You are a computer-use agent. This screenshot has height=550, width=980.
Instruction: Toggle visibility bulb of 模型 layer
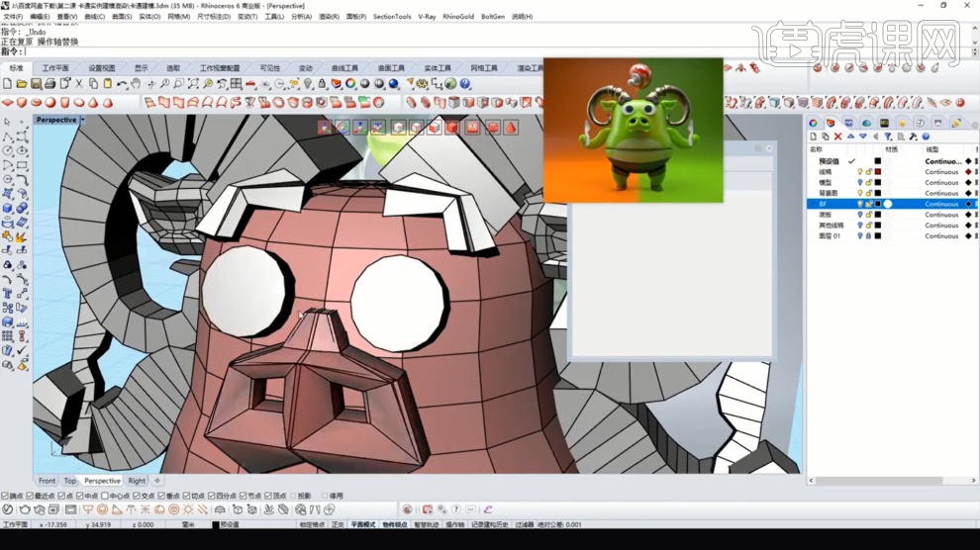[x=860, y=182]
